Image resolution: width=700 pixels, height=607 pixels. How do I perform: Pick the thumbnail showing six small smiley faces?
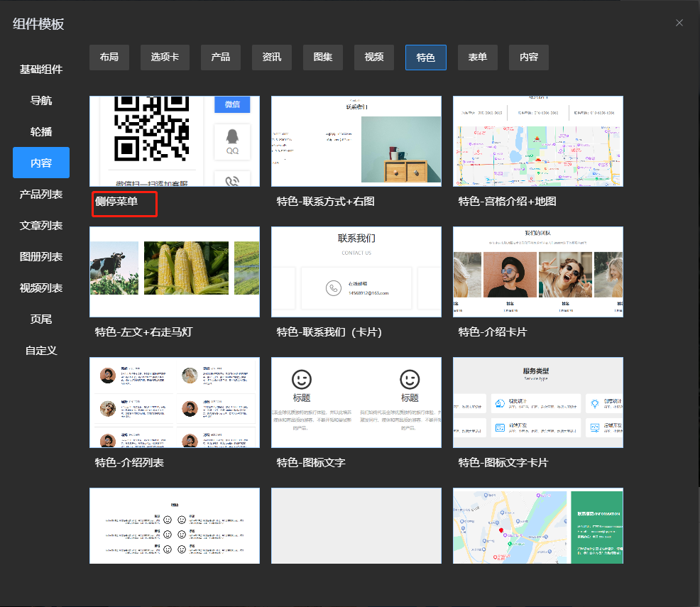175,526
